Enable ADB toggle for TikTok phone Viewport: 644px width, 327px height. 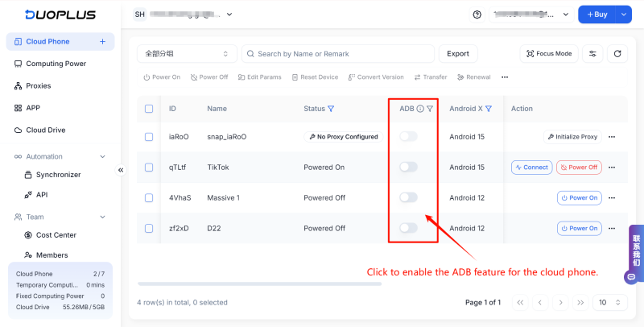click(408, 168)
